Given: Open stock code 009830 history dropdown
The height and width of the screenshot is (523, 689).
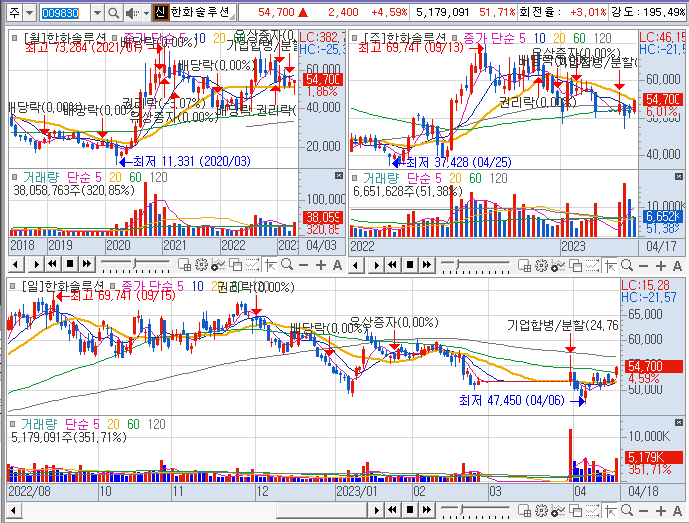Looking at the screenshot, I should coord(98,13).
